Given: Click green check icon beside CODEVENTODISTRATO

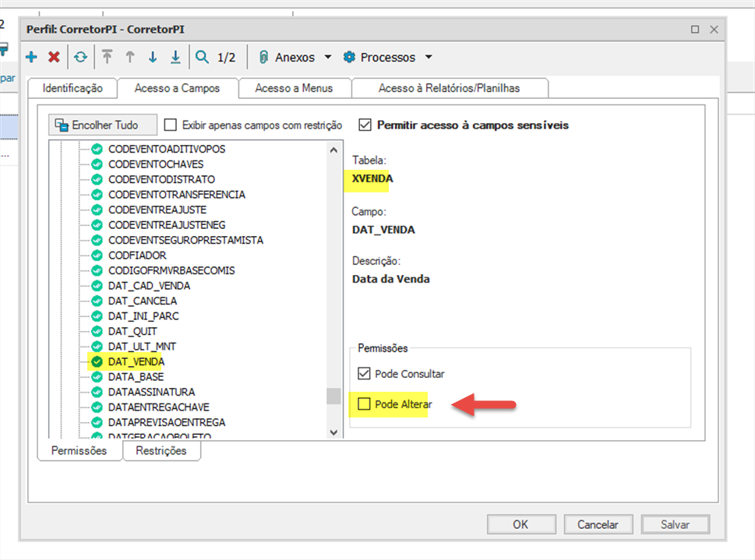Looking at the screenshot, I should tap(97, 179).
